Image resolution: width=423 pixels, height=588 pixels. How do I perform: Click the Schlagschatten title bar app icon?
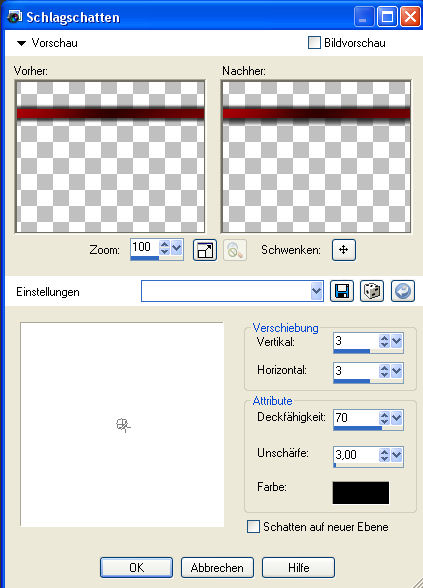click(15, 16)
